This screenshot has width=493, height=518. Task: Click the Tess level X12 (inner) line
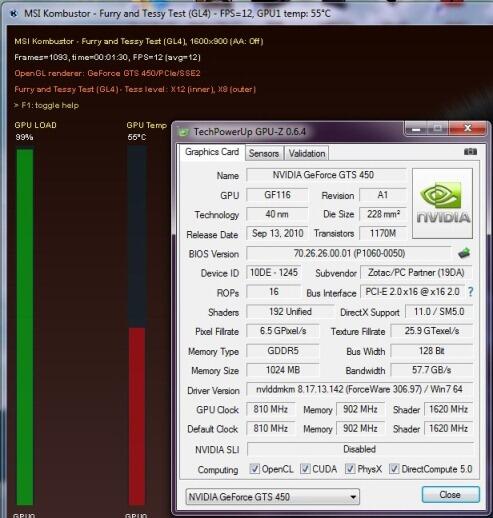click(135, 89)
